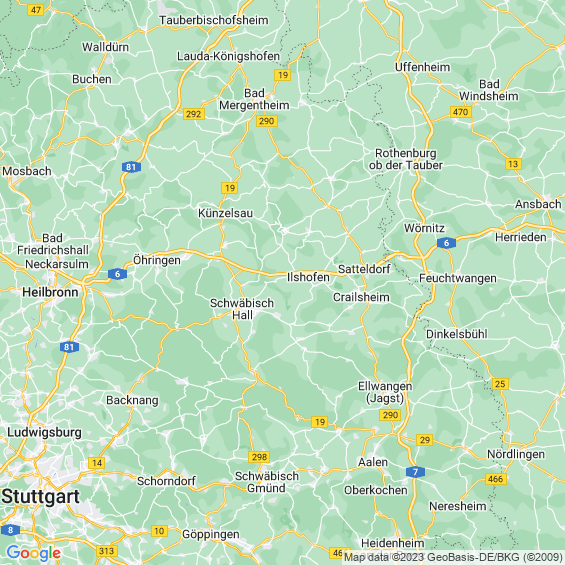
Task: Click the Map data copyright notice
Action: (453, 557)
